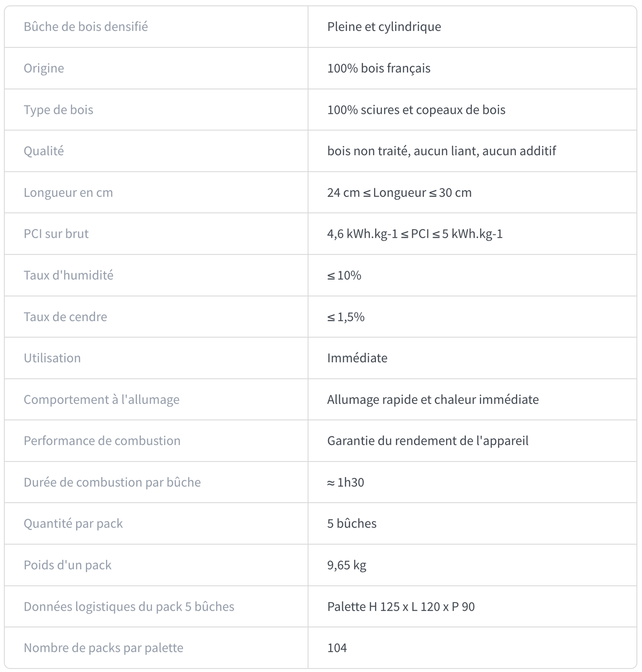Click the 'Origine' row label
Screen dimensions: 642x672
[x=44, y=68]
